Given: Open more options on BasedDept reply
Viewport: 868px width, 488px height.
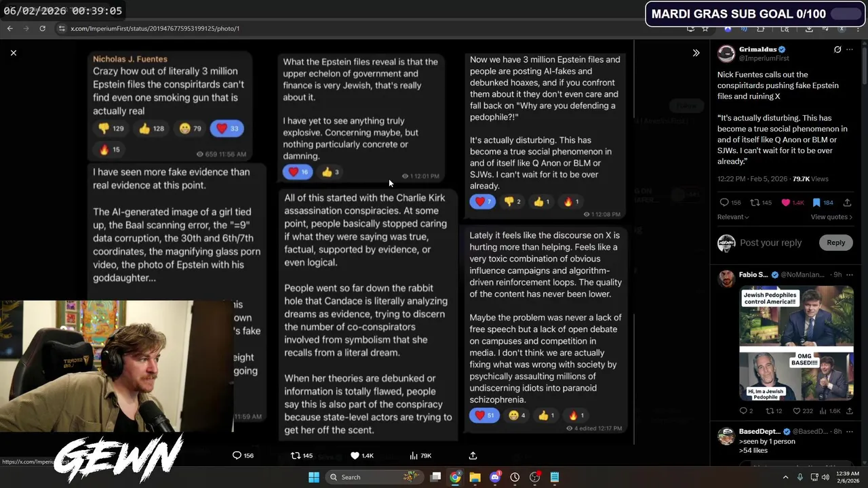Looking at the screenshot, I should point(850,432).
